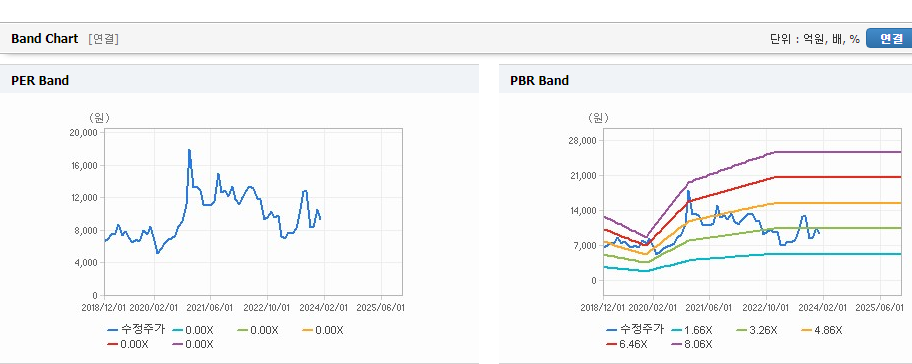Toggle orange 0.00X series in PER legend
912x364 pixels.
[x=323, y=330]
